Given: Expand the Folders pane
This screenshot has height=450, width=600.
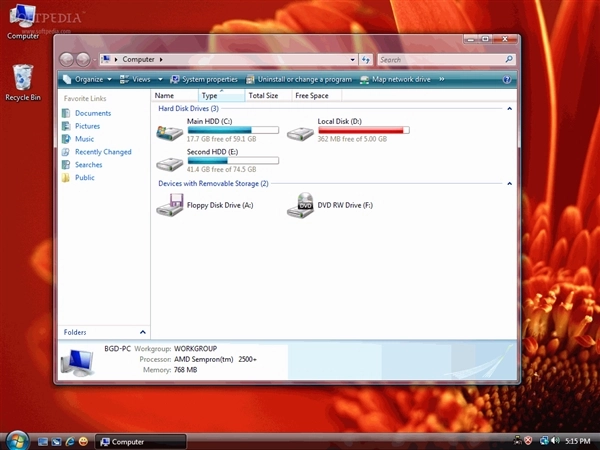Looking at the screenshot, I should coord(142,332).
